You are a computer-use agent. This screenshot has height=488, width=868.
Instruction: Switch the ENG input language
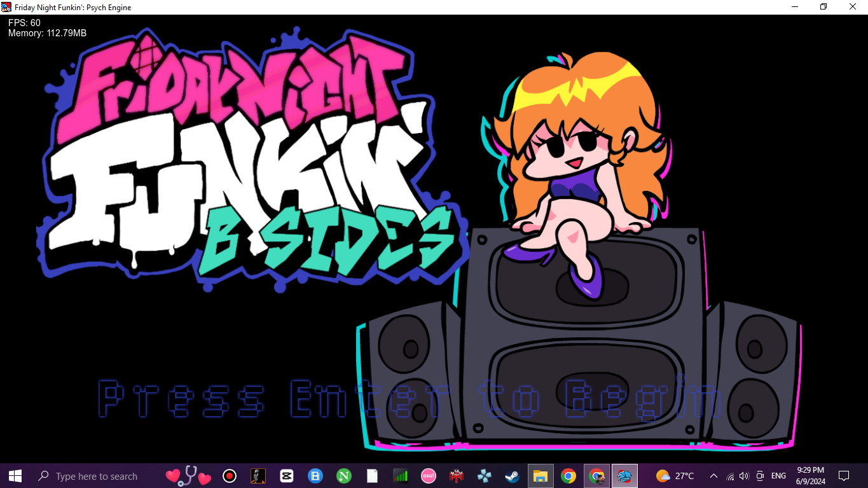point(778,476)
